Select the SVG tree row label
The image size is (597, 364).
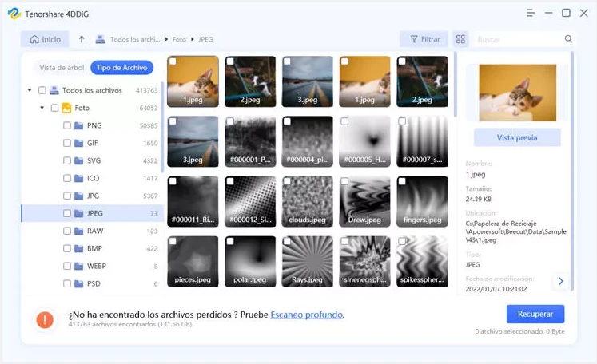coord(94,160)
